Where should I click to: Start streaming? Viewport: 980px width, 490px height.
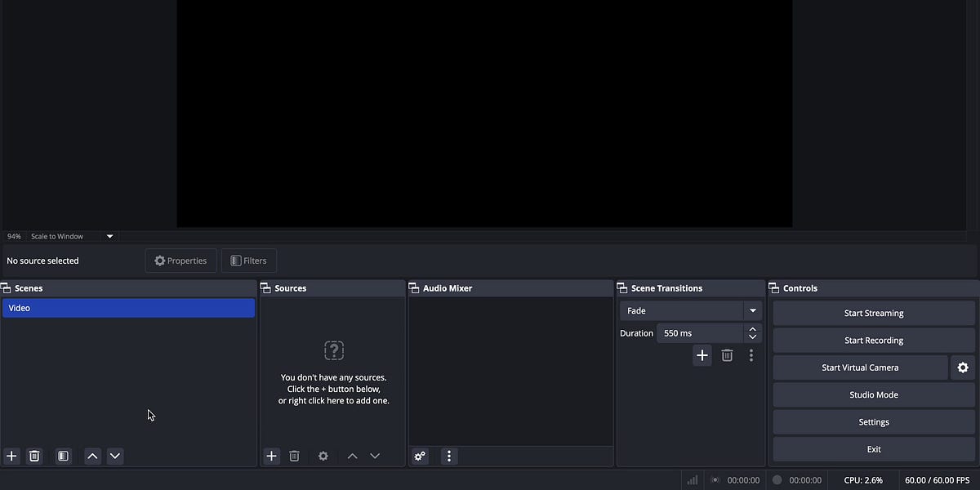pos(873,313)
